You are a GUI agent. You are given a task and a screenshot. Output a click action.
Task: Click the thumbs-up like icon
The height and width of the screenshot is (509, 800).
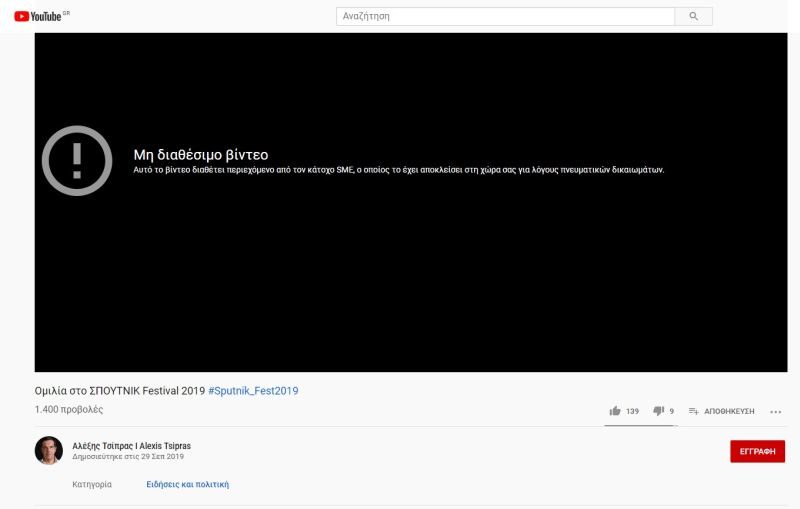pos(614,411)
